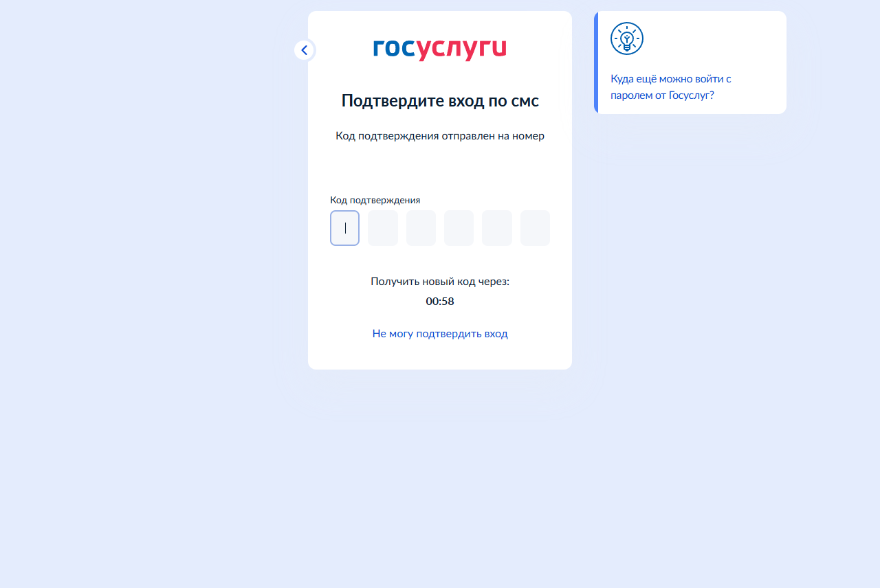The width and height of the screenshot is (880, 588).
Task: Focus the first confirmation code digit box
Action: click(345, 228)
